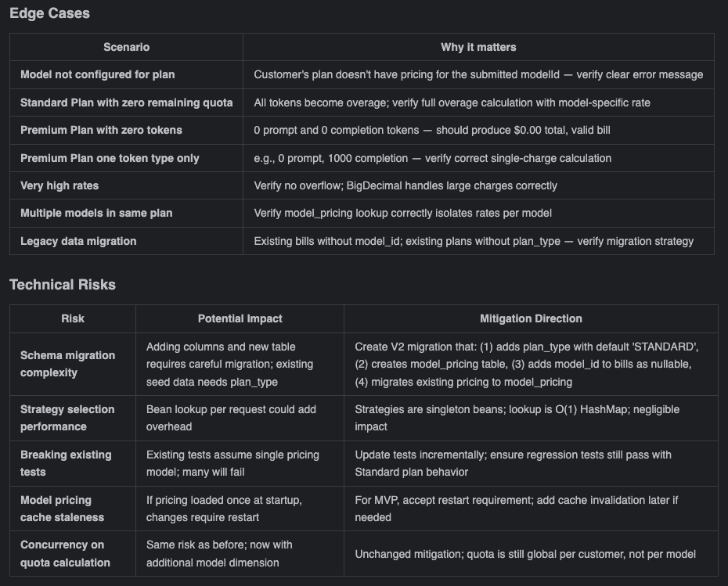The height and width of the screenshot is (586, 728).
Task: Click the Potential Impact column header
Action: (240, 318)
